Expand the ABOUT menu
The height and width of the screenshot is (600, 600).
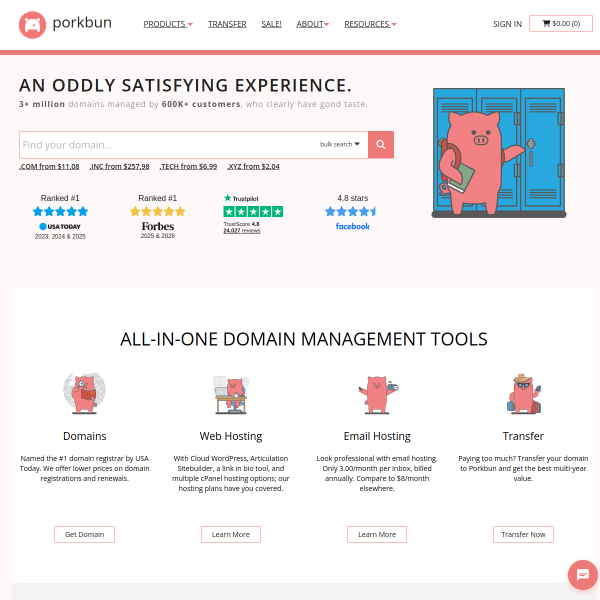313,24
